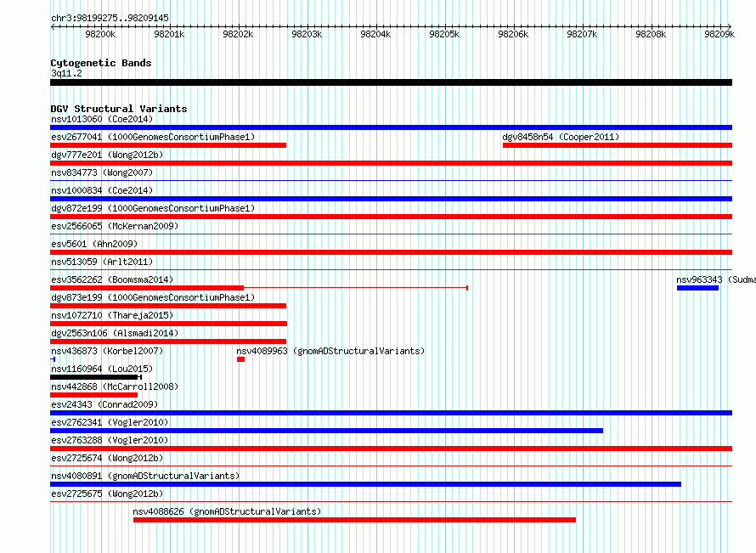Select the thick red bar under esv3562262
Screen dimensions: 756x553
point(147,288)
